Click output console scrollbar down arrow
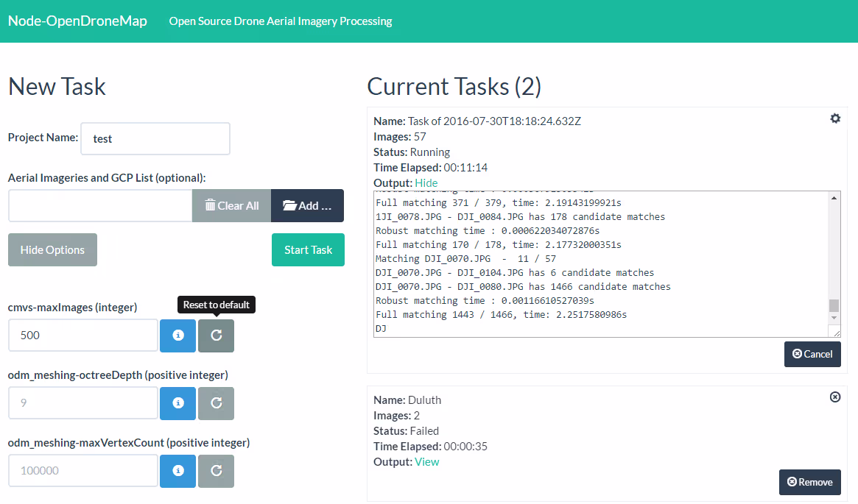The height and width of the screenshot is (504, 858). [834, 318]
